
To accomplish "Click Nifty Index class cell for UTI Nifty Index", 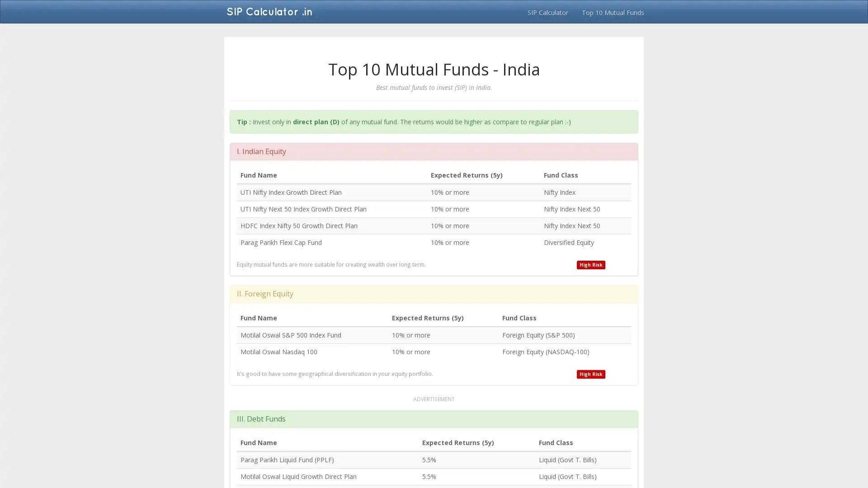I will (x=560, y=192).
